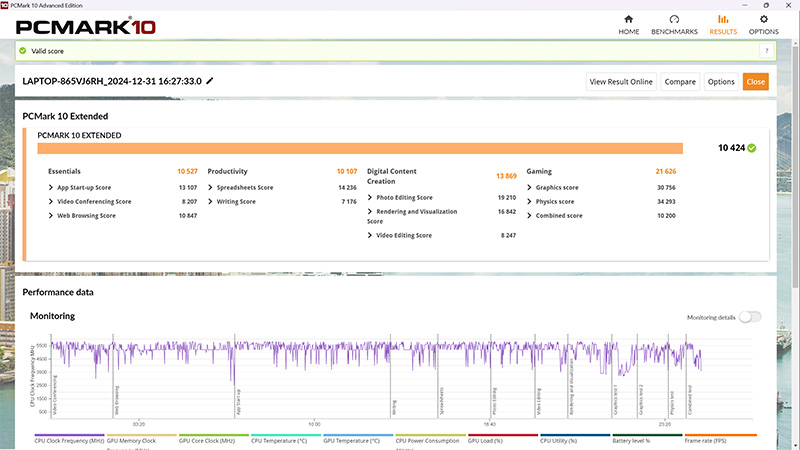Expand App Start-up Score row
Screen dimensions: 800x450
point(51,187)
